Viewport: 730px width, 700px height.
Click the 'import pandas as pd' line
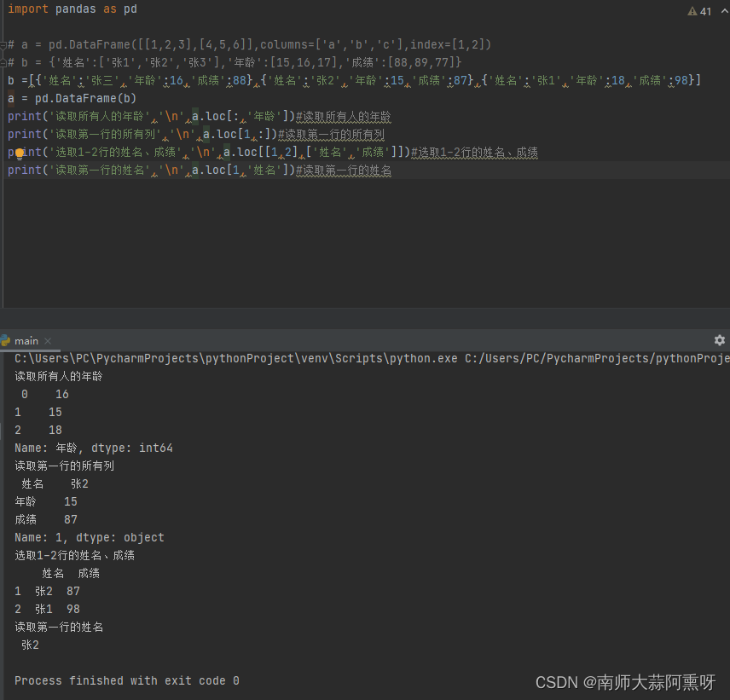pos(72,9)
